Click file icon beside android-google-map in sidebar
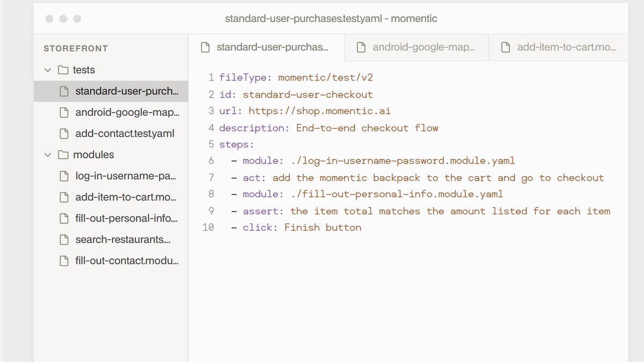This screenshot has height=362, width=644. click(x=64, y=113)
